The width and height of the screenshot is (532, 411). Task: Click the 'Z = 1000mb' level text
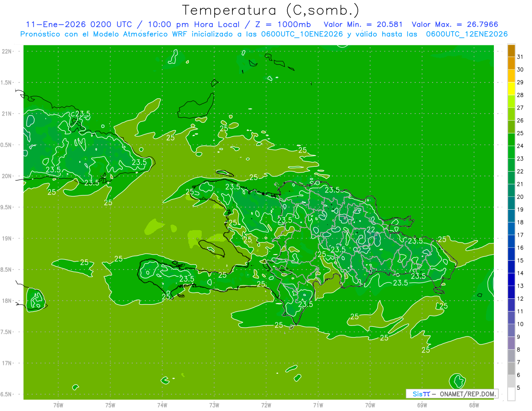[x=282, y=24]
